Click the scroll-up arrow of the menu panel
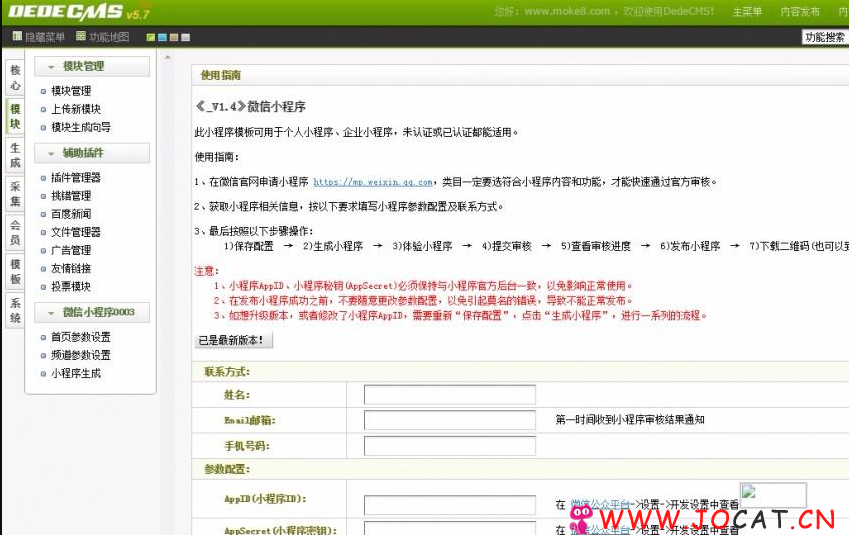849x535 pixels. point(168,57)
